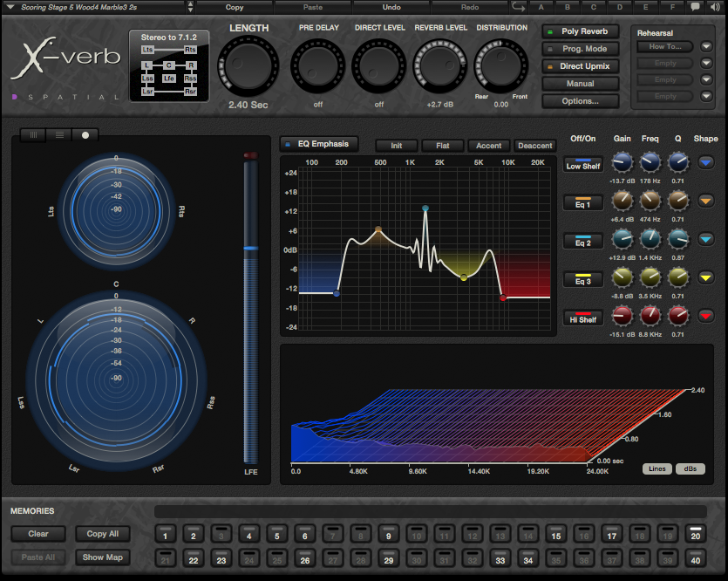Screen dimensions: 728x581
Task: Select the dot display mode icon
Action: (x=84, y=135)
